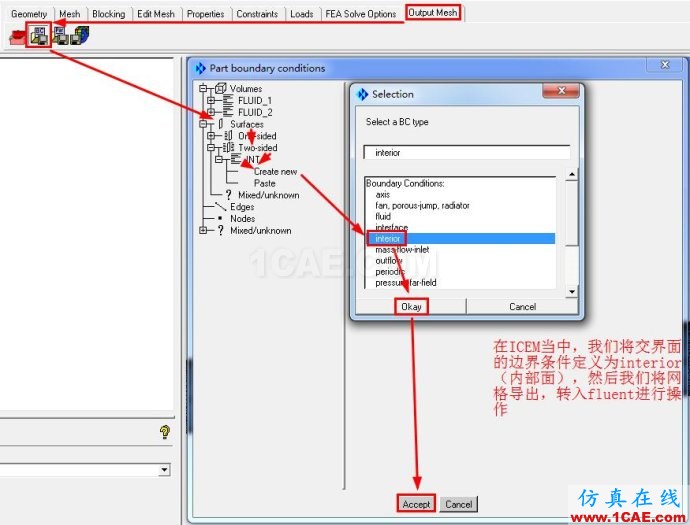690x525 pixels.
Task: Switch to the Blocking tab
Action: tap(109, 14)
